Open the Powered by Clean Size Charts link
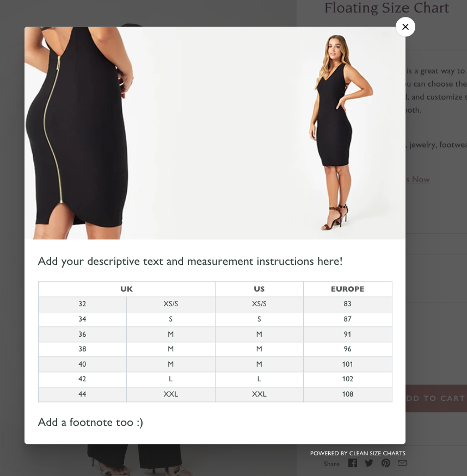Image resolution: width=467 pixels, height=476 pixels. pos(358,453)
